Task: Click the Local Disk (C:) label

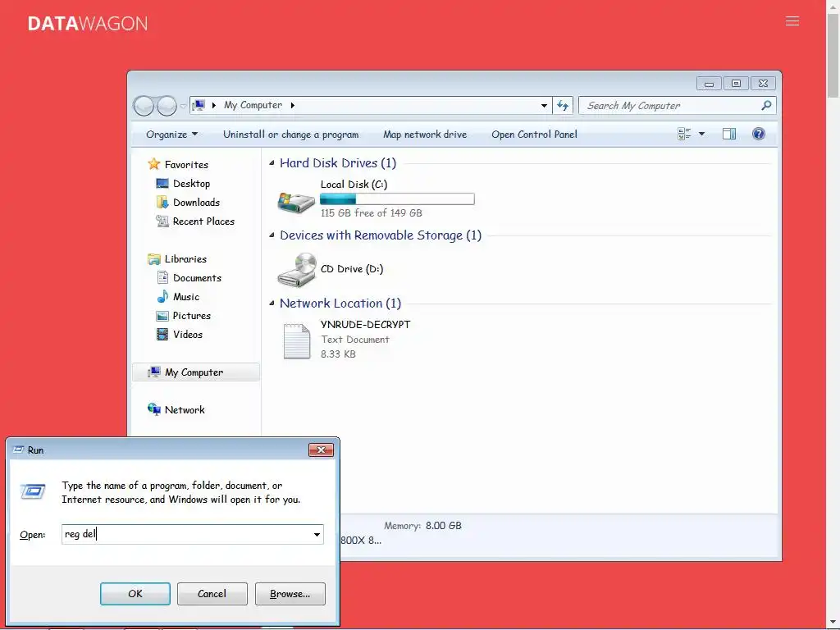Action: tap(354, 185)
